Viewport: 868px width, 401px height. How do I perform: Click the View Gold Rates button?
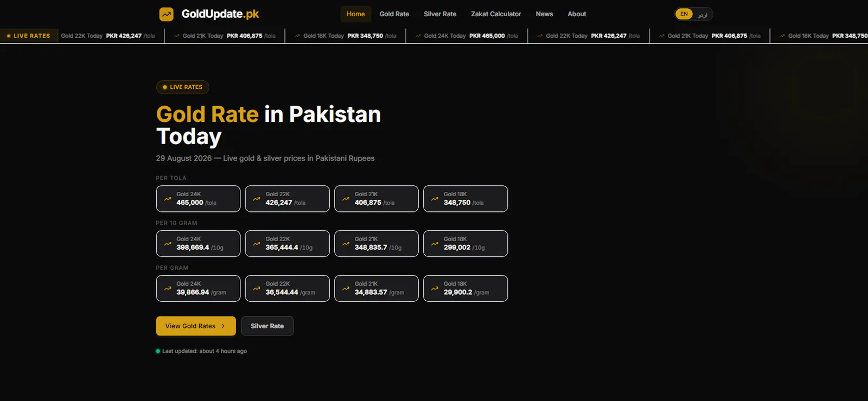[196, 326]
